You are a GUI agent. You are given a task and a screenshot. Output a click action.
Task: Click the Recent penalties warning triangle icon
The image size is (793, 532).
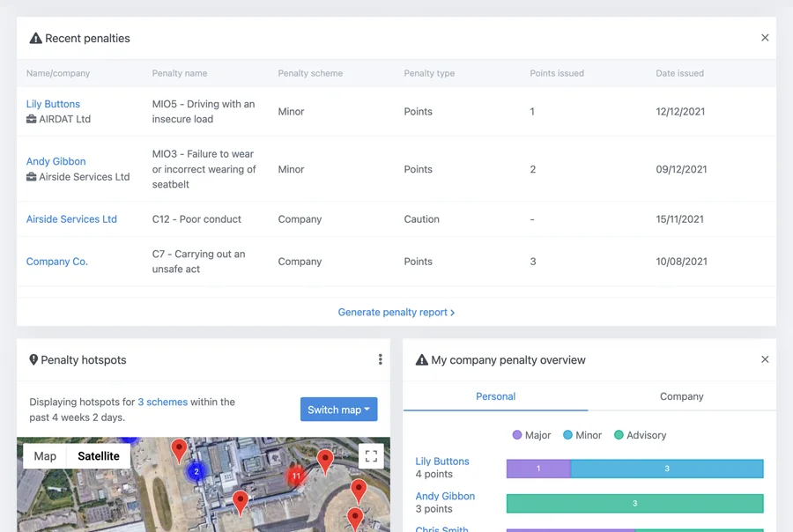(35, 39)
